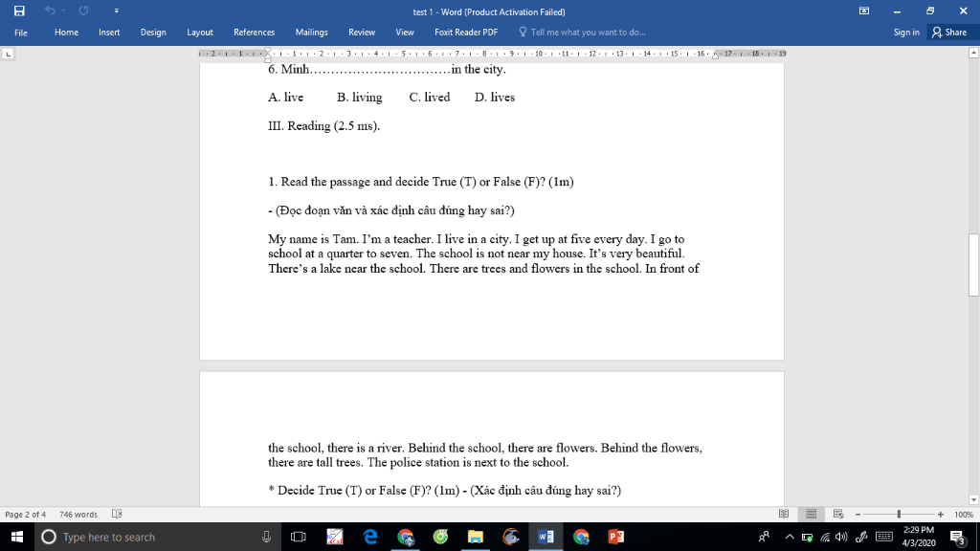980x551 pixels.
Task: Open the View tab
Action: (405, 33)
